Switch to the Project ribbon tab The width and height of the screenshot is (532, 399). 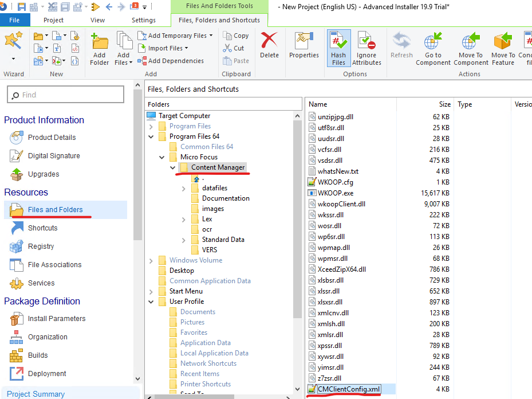click(53, 19)
